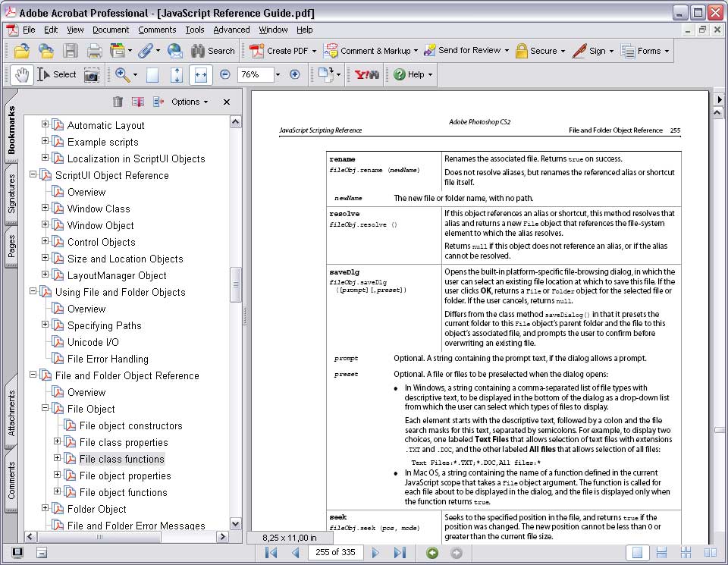
Task: Set Fit Page view
Action: coord(177,75)
